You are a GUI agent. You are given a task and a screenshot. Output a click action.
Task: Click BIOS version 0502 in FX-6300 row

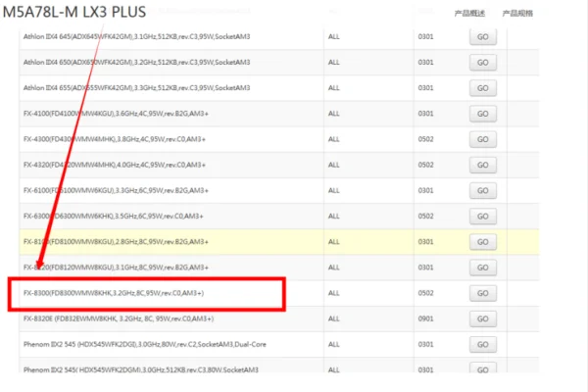tap(425, 216)
